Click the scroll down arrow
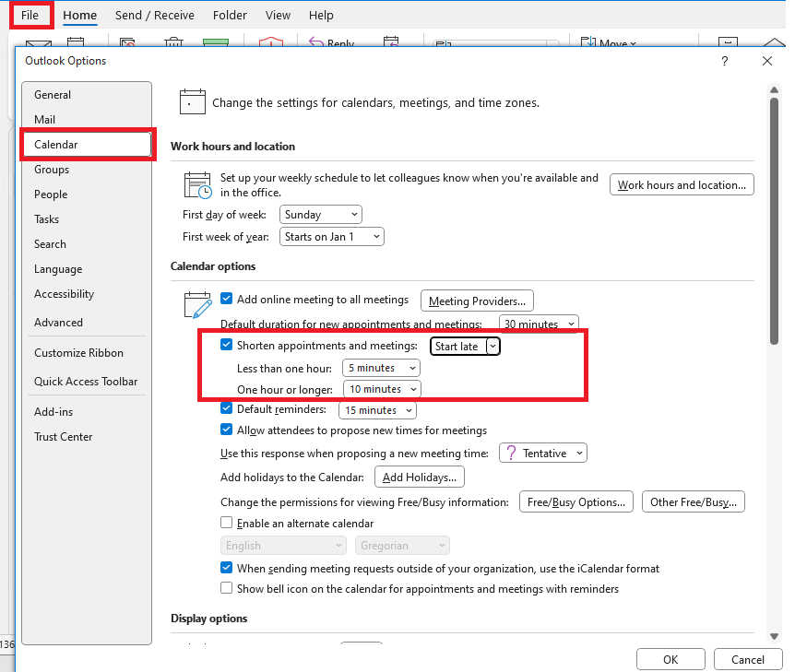The height and width of the screenshot is (672, 795). click(x=774, y=637)
